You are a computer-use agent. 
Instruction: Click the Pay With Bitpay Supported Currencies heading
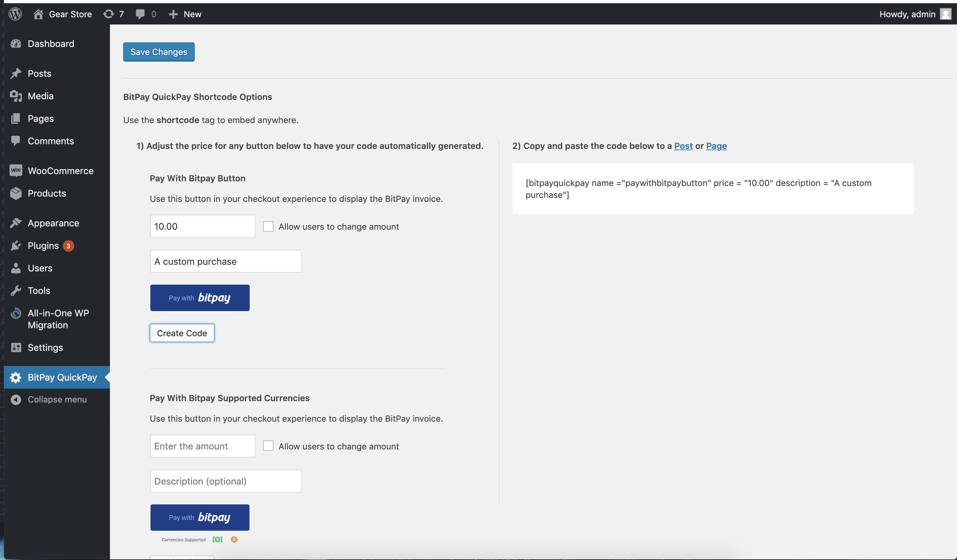coord(229,398)
